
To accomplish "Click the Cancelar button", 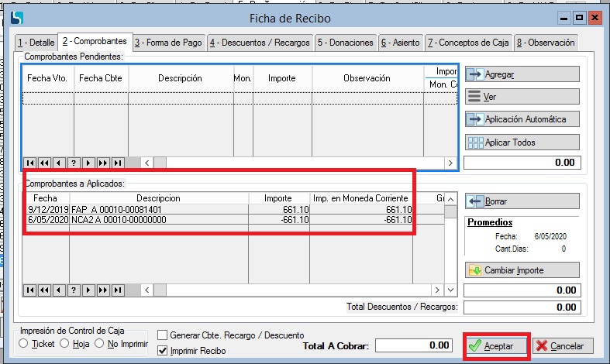I will point(562,346).
